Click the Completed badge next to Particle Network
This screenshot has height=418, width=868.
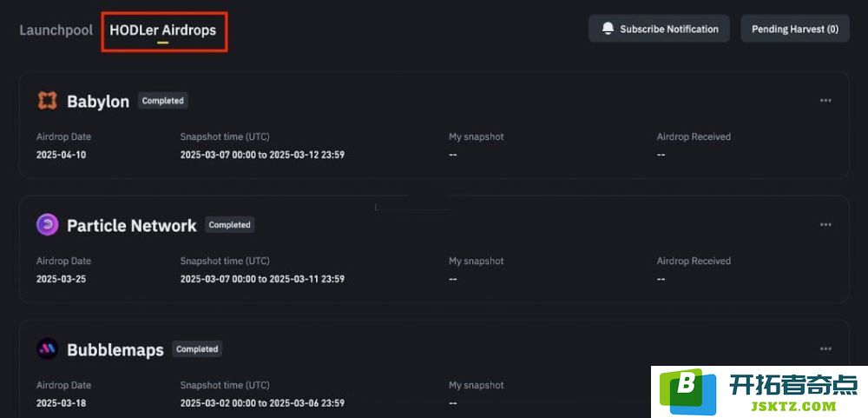point(230,225)
